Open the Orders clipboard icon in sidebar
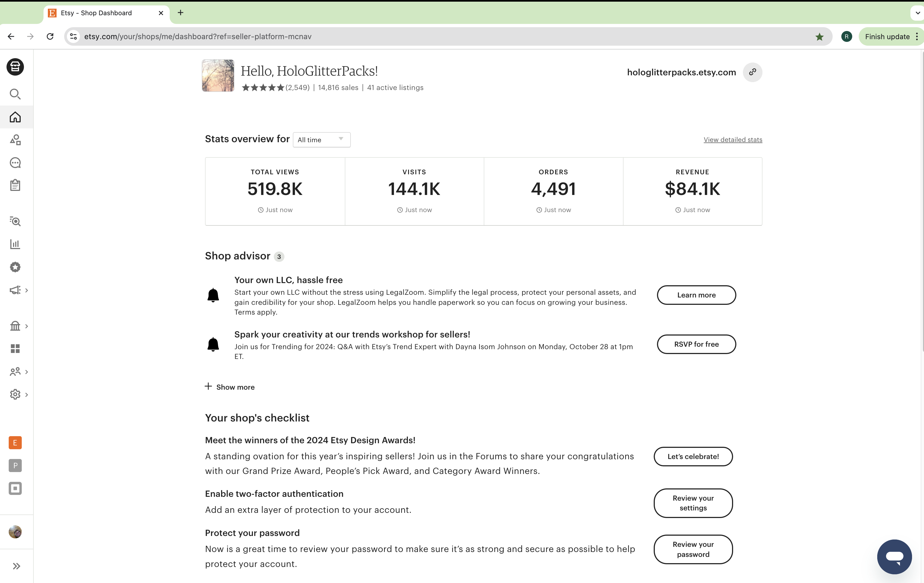Screen dimensions: 924x583 [x=15, y=185]
